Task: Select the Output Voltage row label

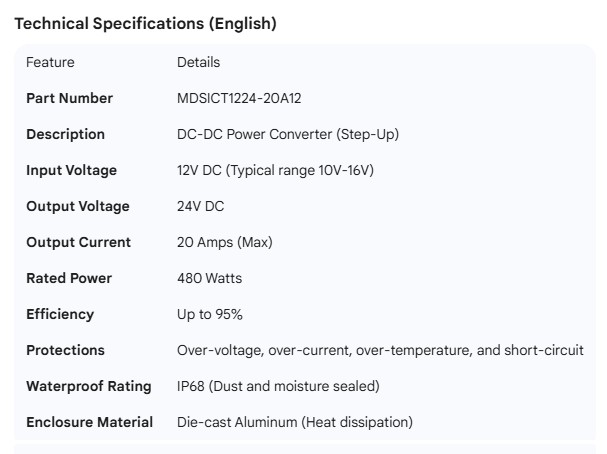Action: [77, 206]
